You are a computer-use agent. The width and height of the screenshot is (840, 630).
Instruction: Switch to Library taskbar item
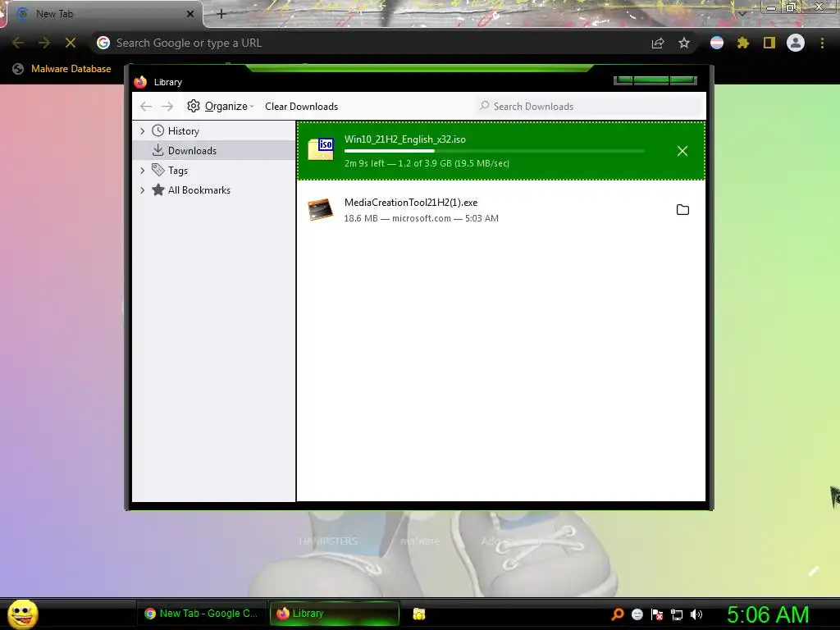click(334, 614)
